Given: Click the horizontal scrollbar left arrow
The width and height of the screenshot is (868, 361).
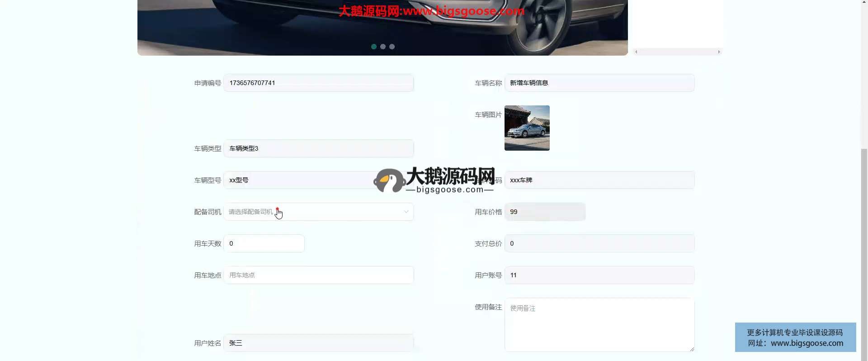Looking at the screenshot, I should 636,52.
